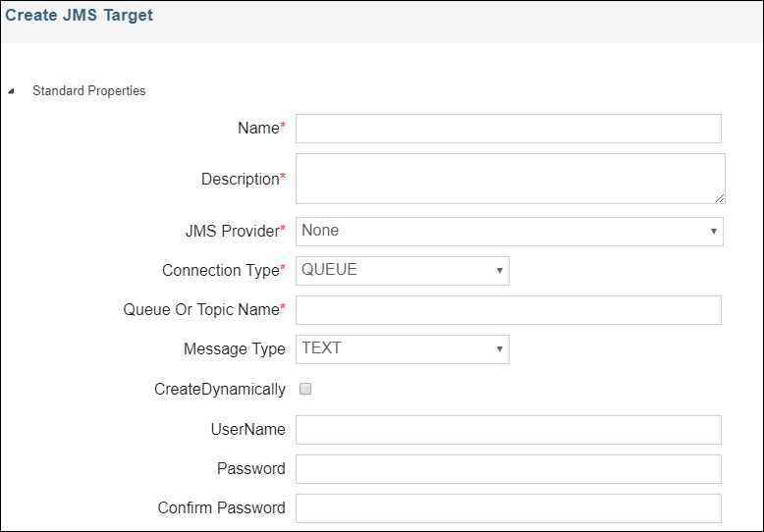Open the Message Type dropdown
Viewport: 764px width, 532px height.
[402, 349]
